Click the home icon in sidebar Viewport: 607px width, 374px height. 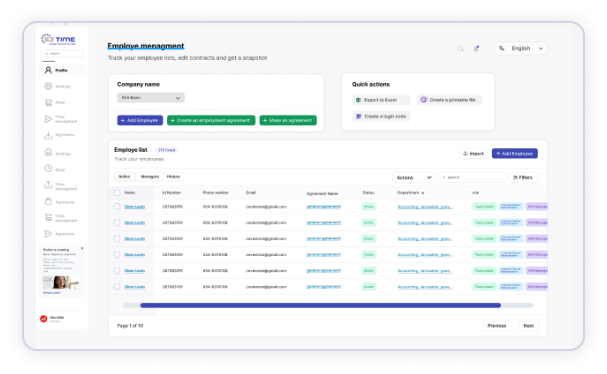click(x=48, y=152)
